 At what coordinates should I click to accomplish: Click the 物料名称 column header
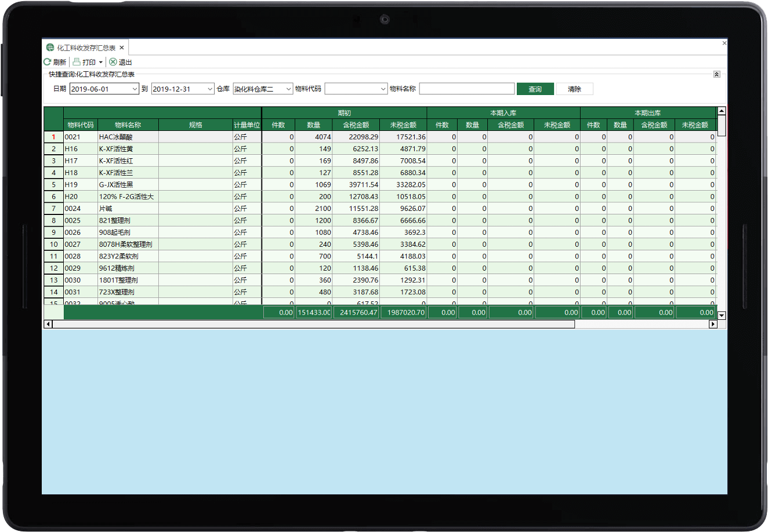click(x=128, y=125)
